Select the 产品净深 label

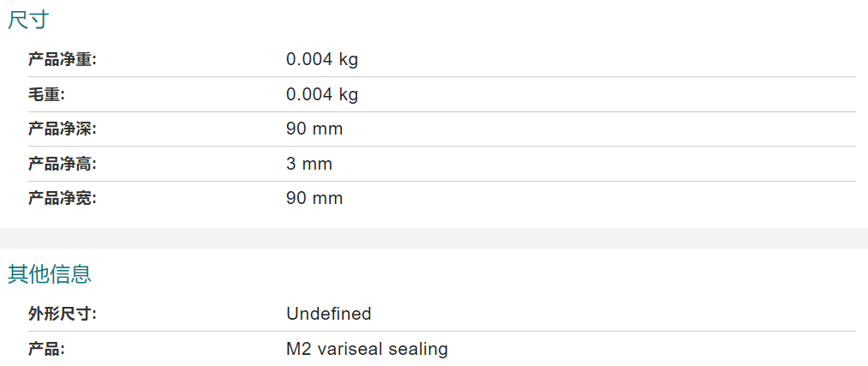click(x=62, y=129)
